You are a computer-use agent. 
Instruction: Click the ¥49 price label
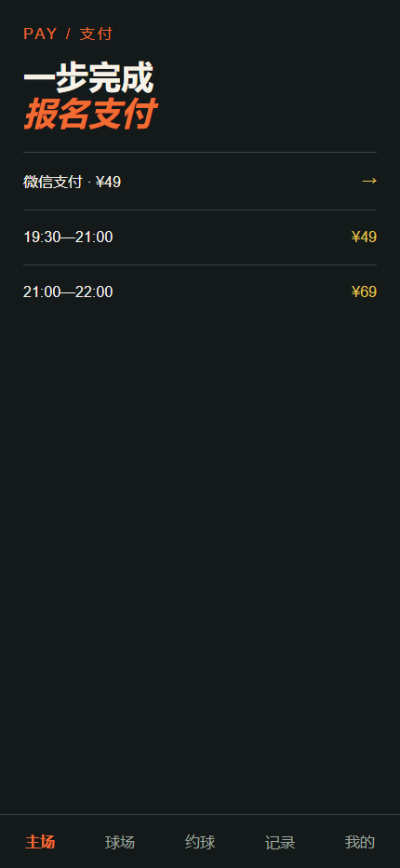(x=364, y=237)
